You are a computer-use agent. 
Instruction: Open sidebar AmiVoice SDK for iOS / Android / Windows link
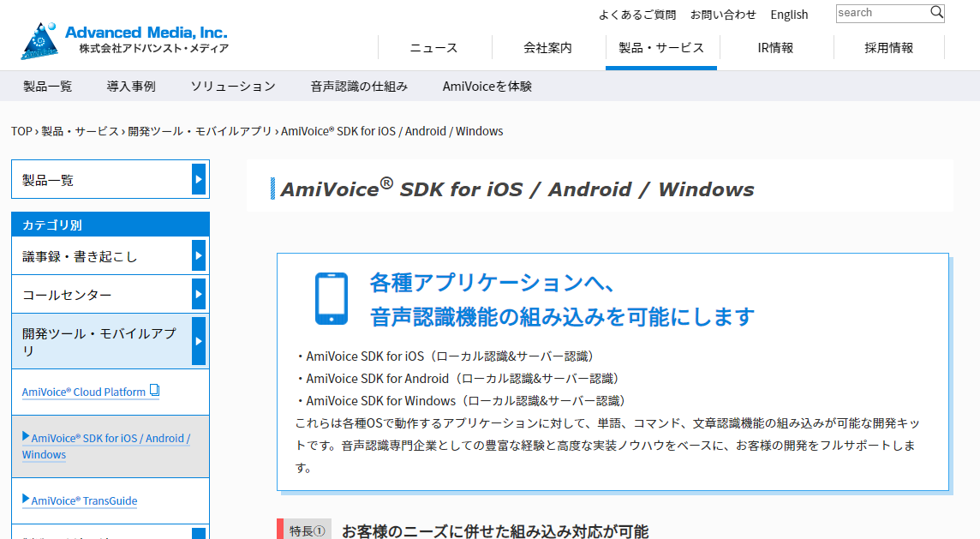105,446
